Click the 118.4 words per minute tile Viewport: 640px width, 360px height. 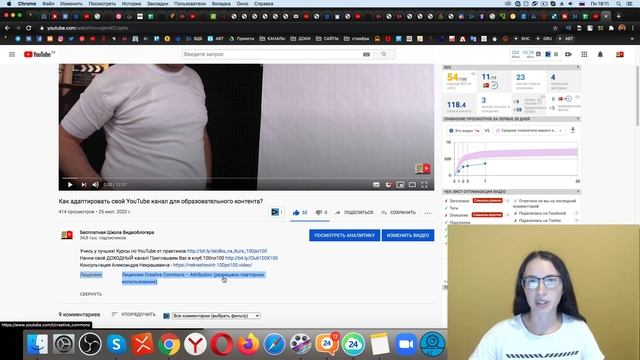pyautogui.click(x=459, y=105)
